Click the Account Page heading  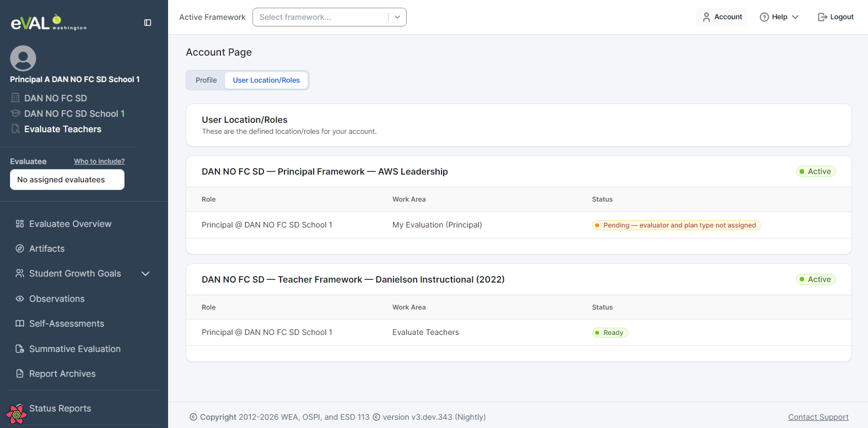pyautogui.click(x=219, y=52)
